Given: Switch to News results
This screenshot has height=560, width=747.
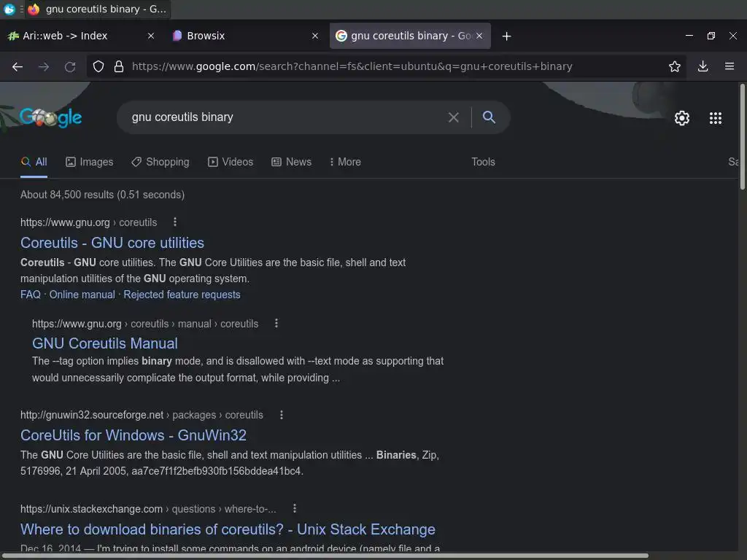Looking at the screenshot, I should (292, 162).
